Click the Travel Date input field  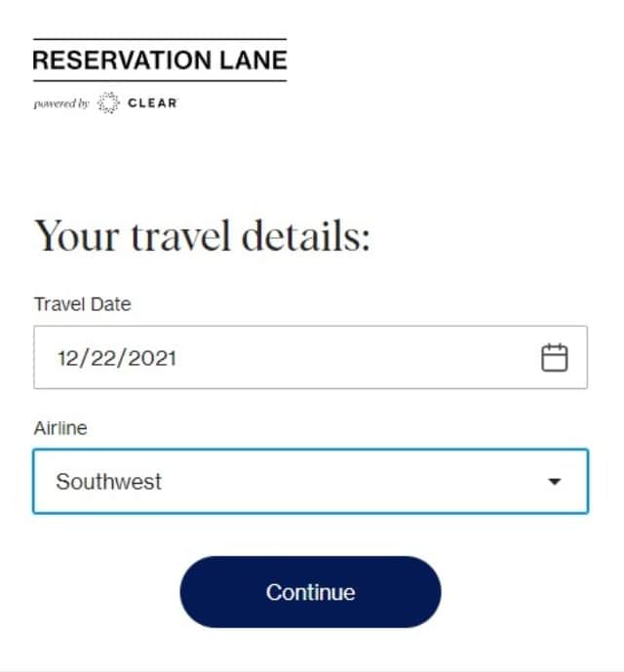311,357
